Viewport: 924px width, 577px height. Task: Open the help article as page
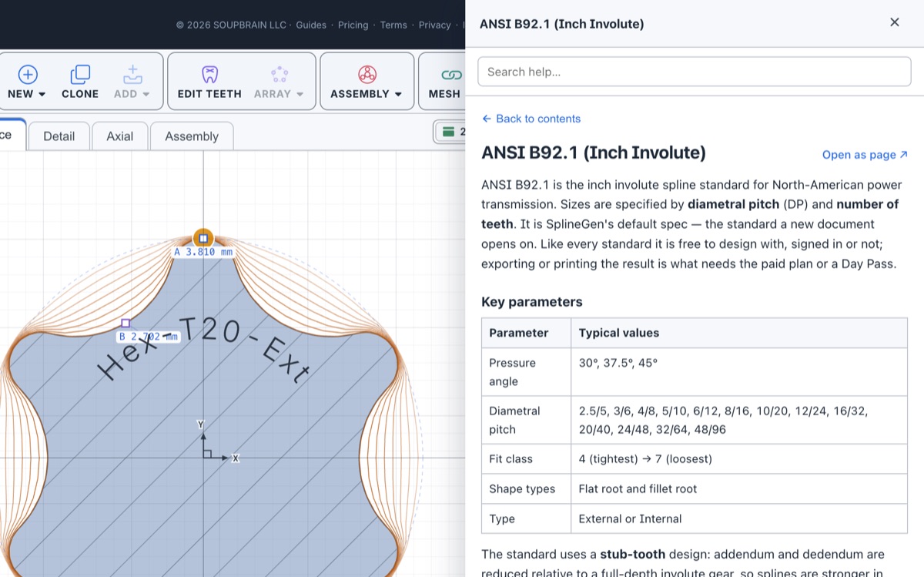865,155
